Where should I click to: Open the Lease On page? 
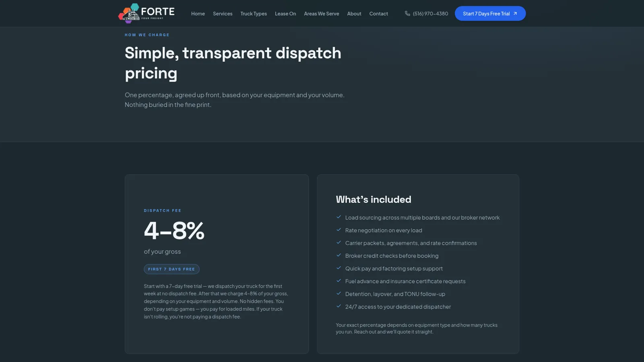285,14
